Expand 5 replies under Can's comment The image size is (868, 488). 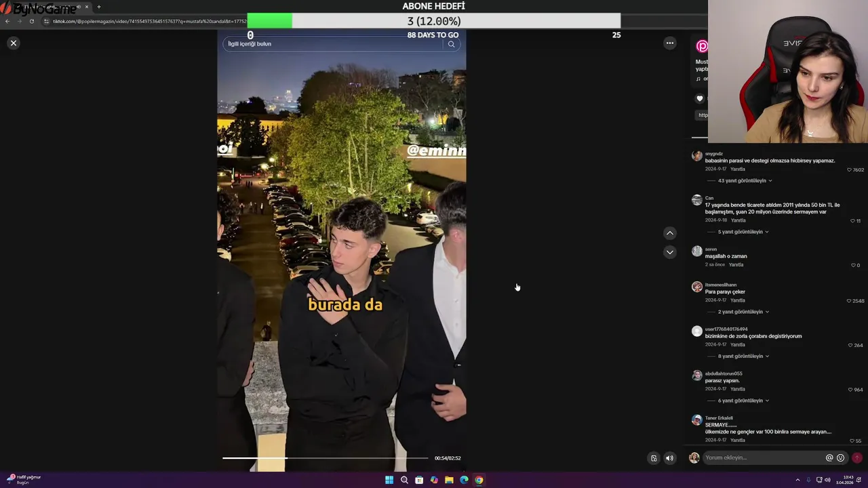(x=743, y=232)
